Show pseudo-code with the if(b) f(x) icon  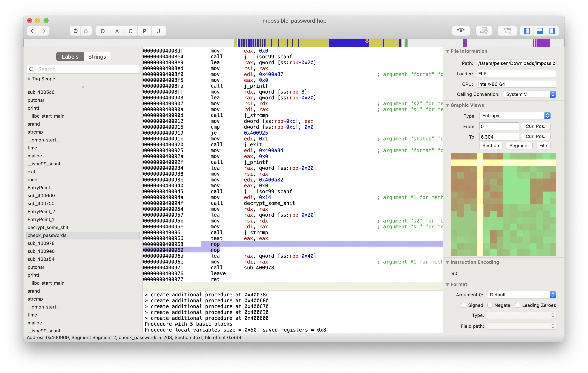(x=507, y=31)
